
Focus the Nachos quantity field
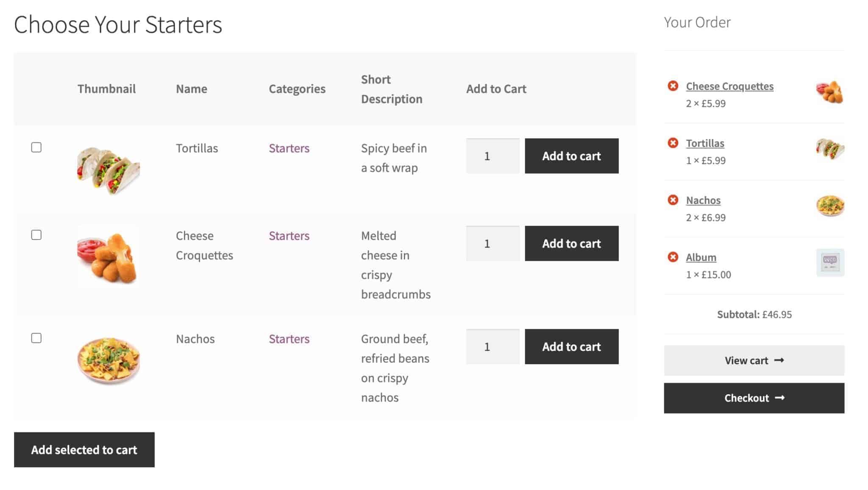coord(492,347)
